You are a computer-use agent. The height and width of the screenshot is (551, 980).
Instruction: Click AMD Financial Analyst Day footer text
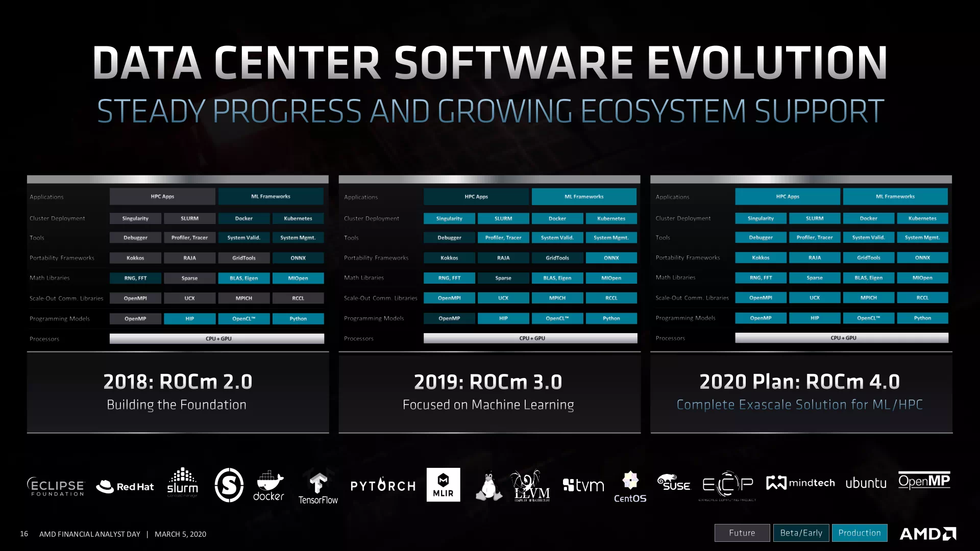point(90,534)
